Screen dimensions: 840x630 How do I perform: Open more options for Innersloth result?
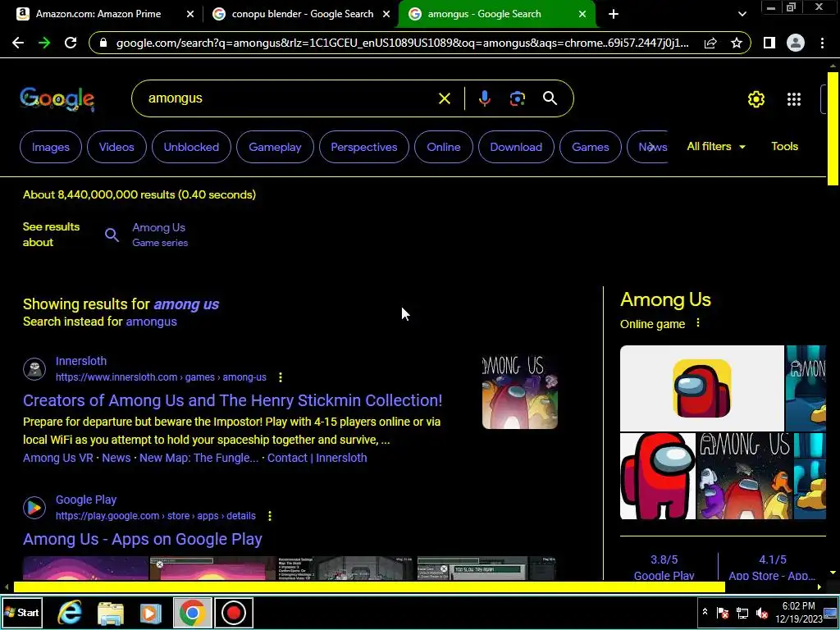281,377
